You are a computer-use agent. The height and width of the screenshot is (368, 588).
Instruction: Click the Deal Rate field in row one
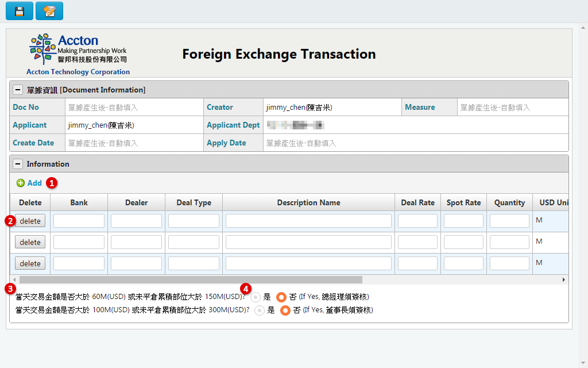click(417, 220)
